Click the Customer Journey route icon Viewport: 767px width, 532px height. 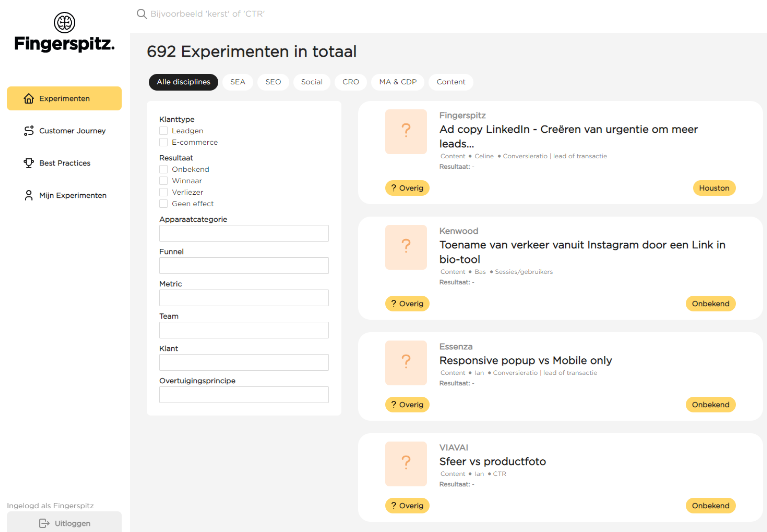(29, 131)
